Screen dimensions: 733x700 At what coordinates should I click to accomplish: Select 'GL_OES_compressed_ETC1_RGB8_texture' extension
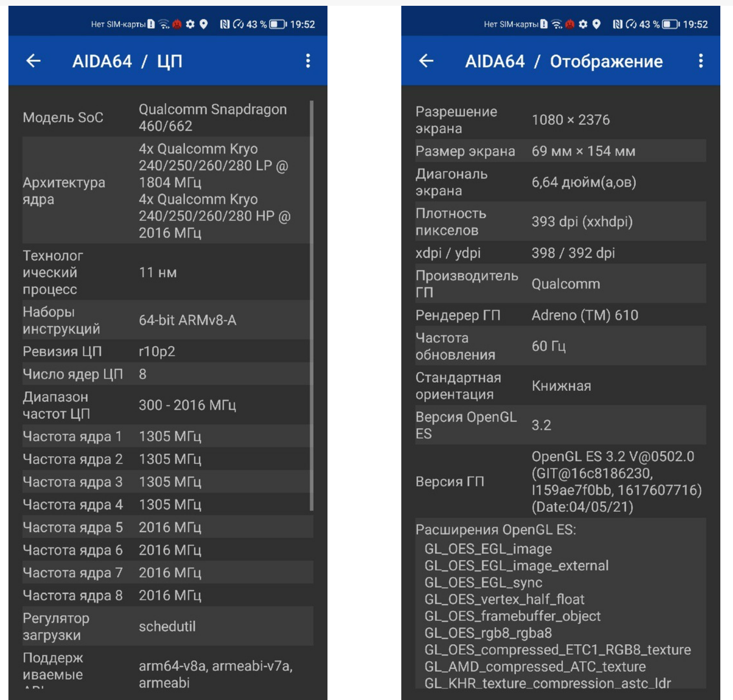tap(557, 650)
